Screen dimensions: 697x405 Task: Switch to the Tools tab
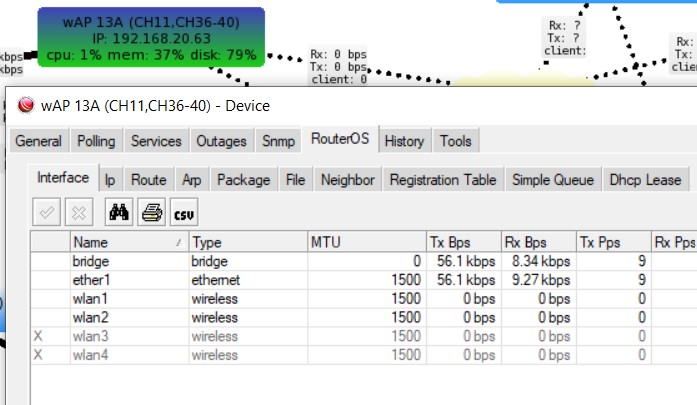[456, 141]
